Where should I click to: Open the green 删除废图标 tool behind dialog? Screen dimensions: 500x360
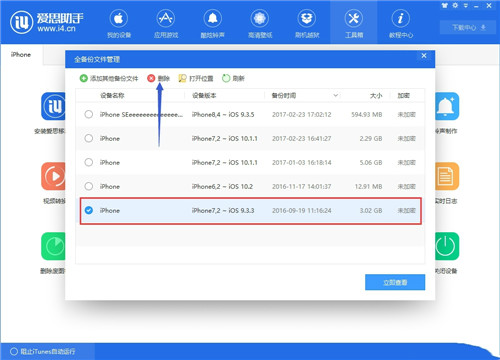click(x=53, y=253)
